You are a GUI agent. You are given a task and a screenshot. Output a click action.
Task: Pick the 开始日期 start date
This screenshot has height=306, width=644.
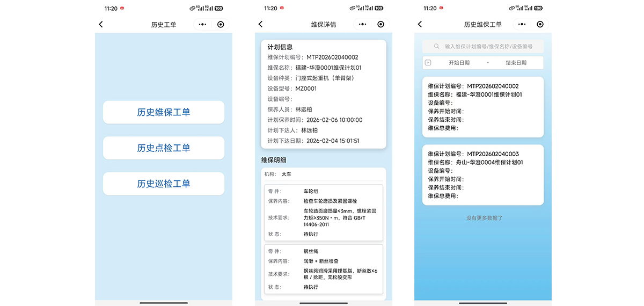459,63
